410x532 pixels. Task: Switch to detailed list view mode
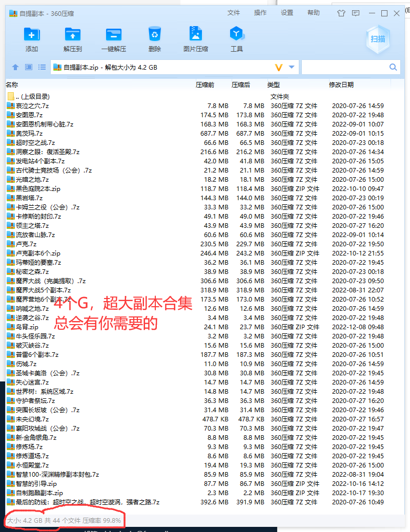click(42, 67)
